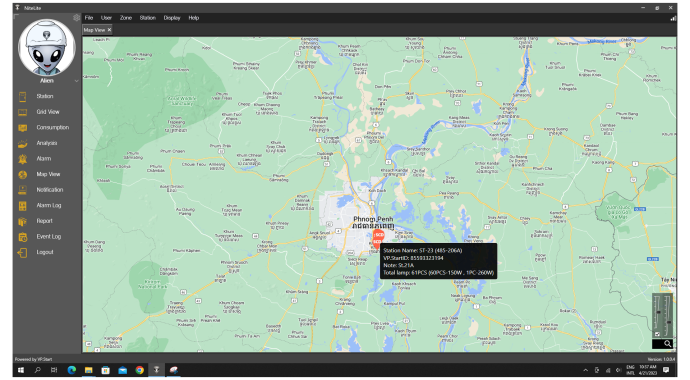Open Windows notification center icon
Viewport: 690px width, 380px height.
coord(666,370)
